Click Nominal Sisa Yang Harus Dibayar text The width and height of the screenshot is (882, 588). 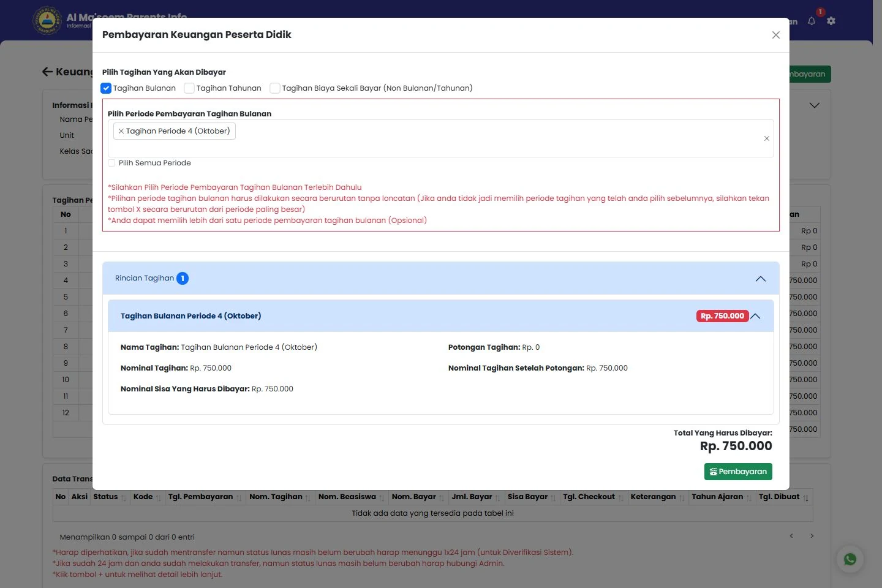pos(207,389)
